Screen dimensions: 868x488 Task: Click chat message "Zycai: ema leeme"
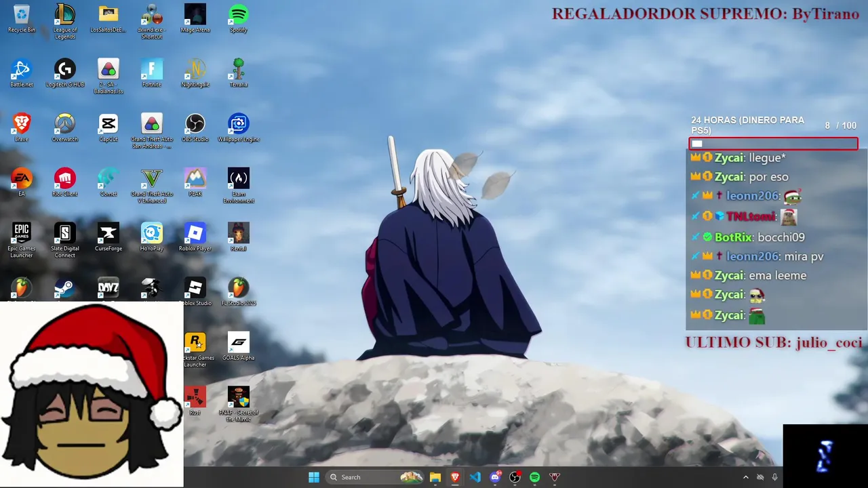click(x=749, y=275)
